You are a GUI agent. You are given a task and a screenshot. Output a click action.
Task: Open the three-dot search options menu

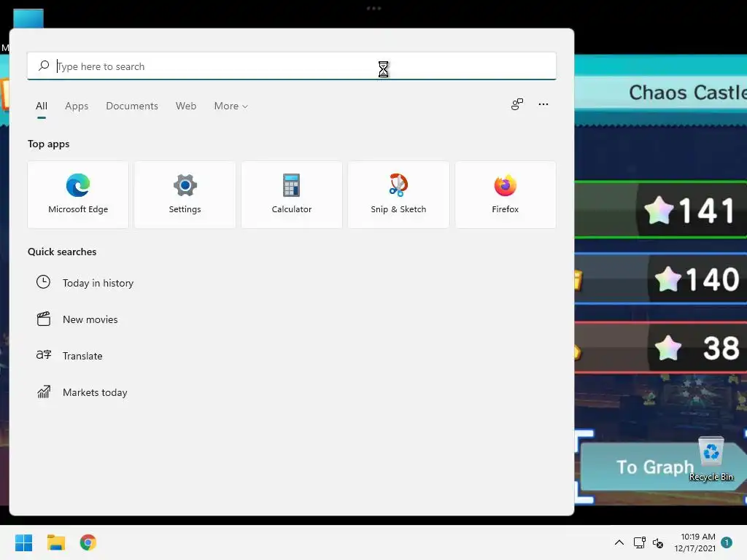click(543, 104)
